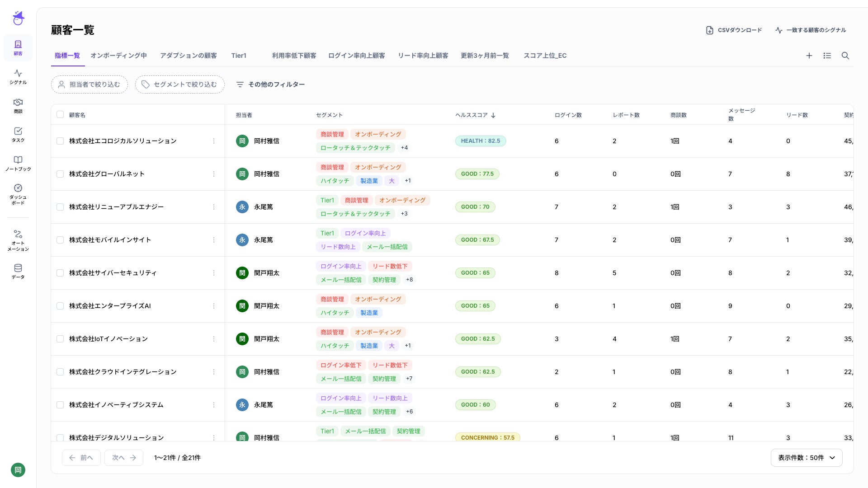
Task: Open the list view settings icon
Action: pos(827,56)
